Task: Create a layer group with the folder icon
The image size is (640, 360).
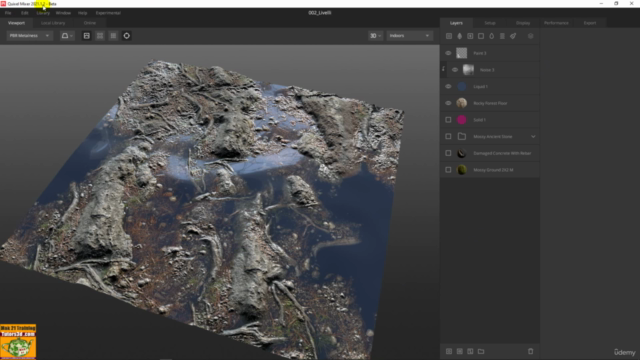Action: click(x=481, y=351)
